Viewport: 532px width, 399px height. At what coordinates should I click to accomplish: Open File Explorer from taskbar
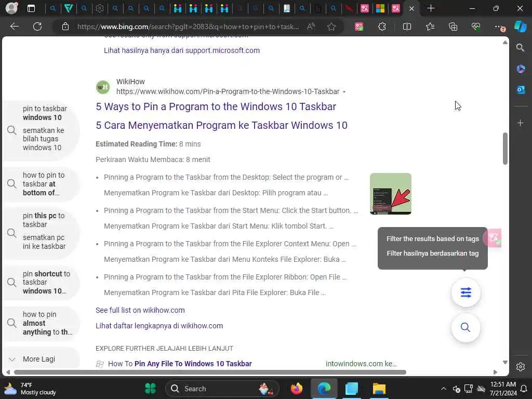[x=379, y=389]
